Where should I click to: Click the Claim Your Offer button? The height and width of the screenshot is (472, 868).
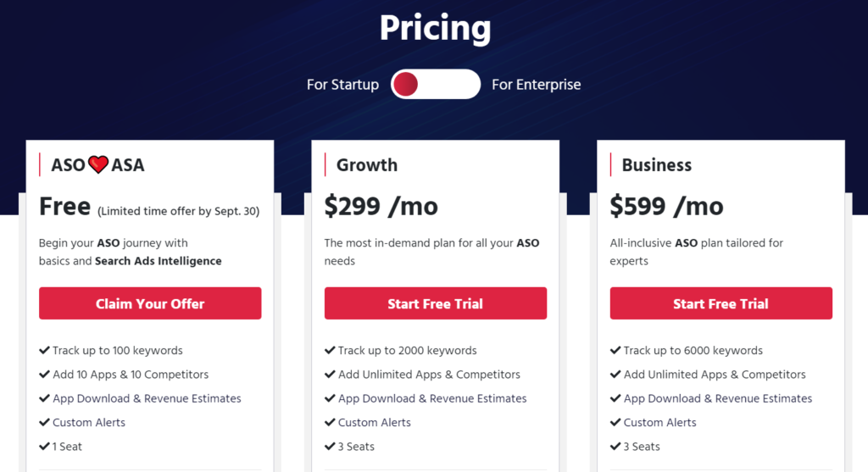pyautogui.click(x=150, y=303)
